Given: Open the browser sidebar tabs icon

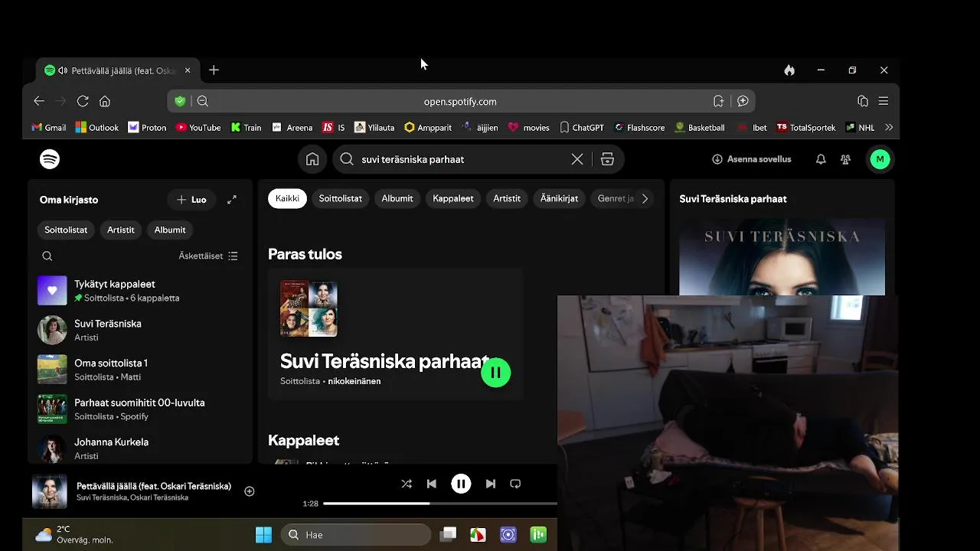Looking at the screenshot, I should tap(863, 101).
